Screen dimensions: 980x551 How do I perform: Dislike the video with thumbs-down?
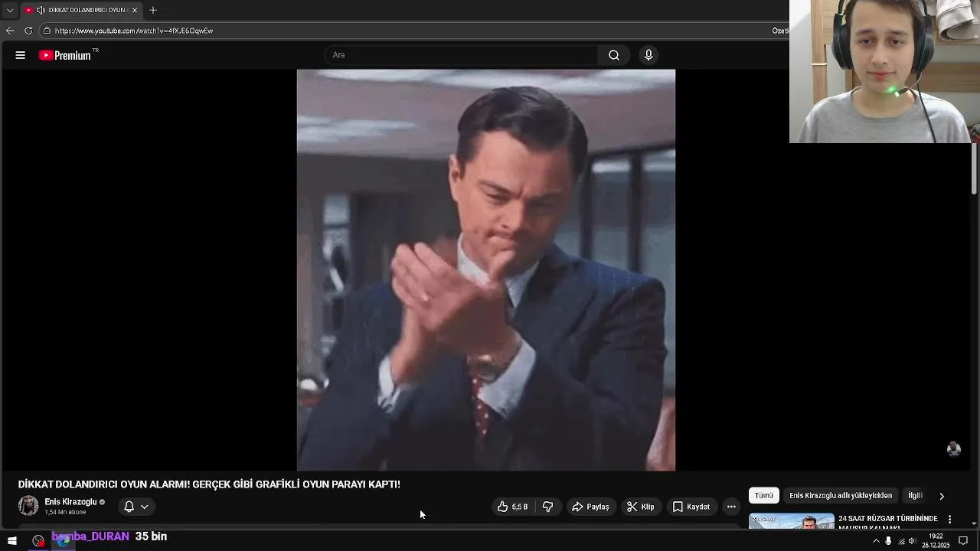(x=548, y=507)
